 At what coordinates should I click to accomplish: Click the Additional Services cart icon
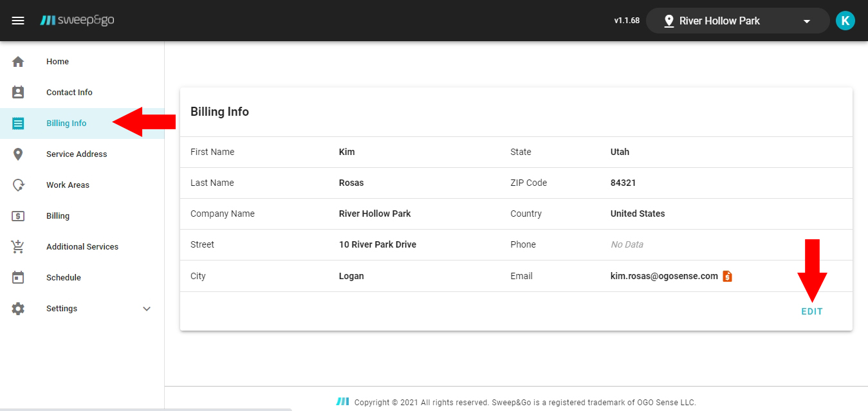(18, 247)
